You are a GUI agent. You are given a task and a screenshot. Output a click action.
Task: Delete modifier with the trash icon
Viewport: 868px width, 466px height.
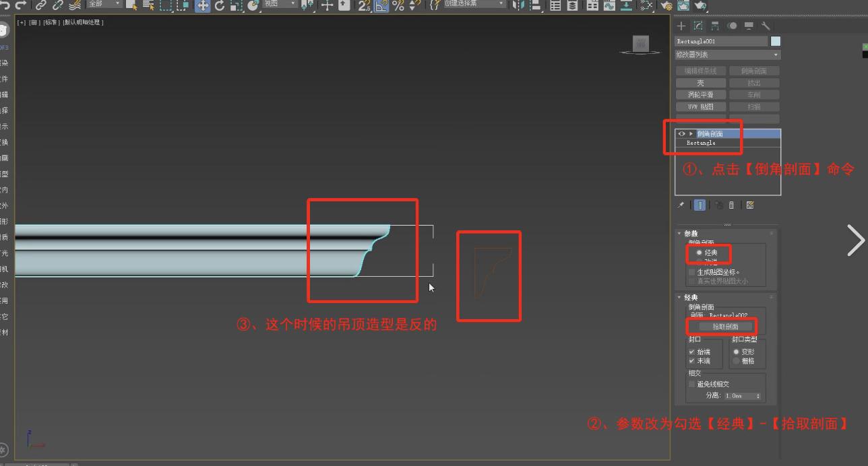pos(731,205)
